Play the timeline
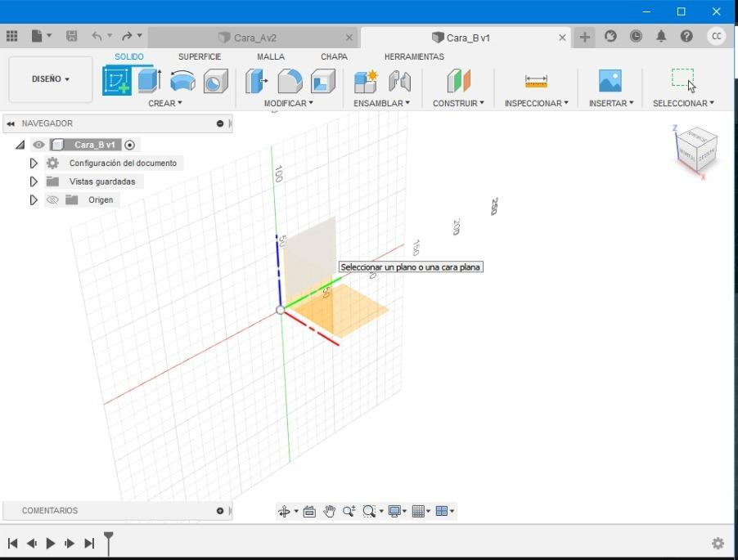 pos(51,544)
